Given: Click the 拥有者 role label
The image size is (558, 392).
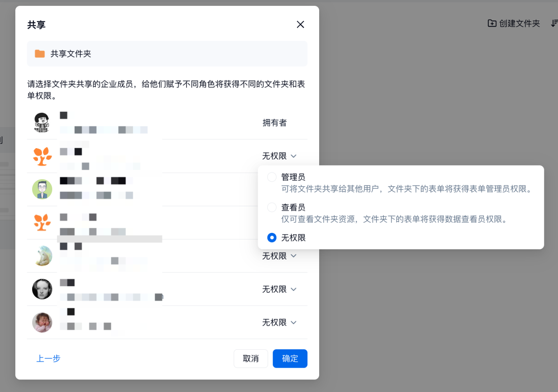Looking at the screenshot, I should tap(274, 123).
